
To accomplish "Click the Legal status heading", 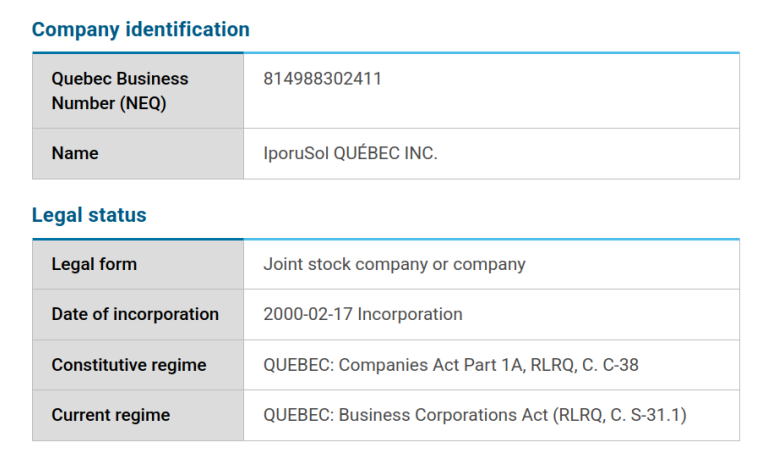I will pos(89,215).
